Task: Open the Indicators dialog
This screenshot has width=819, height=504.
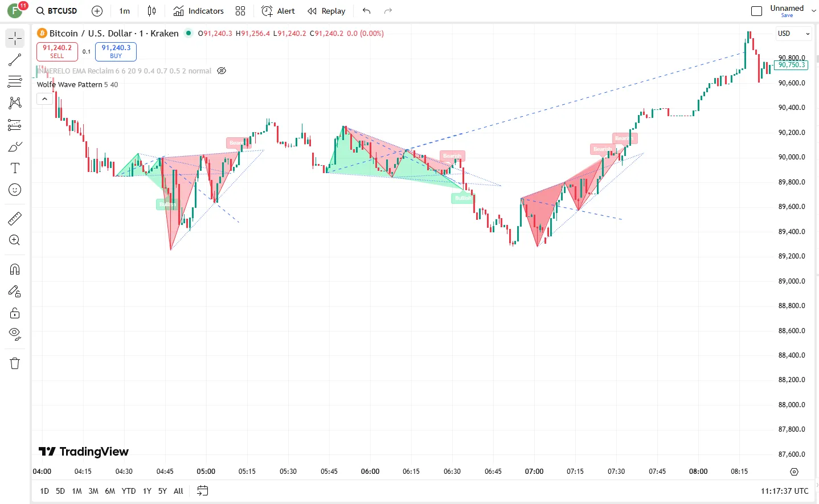Action: 199,11
